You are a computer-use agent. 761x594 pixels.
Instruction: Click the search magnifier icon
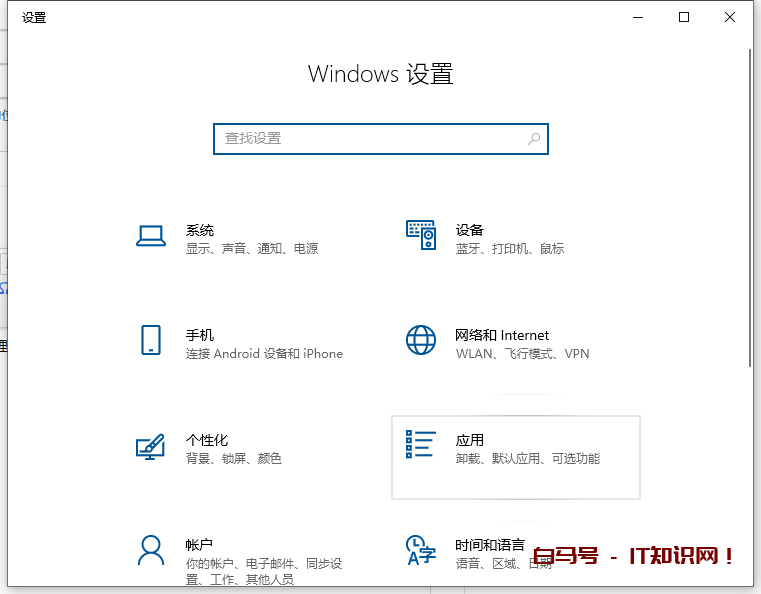534,139
